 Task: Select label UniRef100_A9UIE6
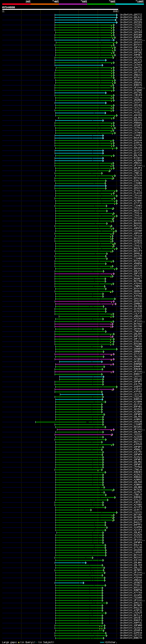tap(131, 115)
